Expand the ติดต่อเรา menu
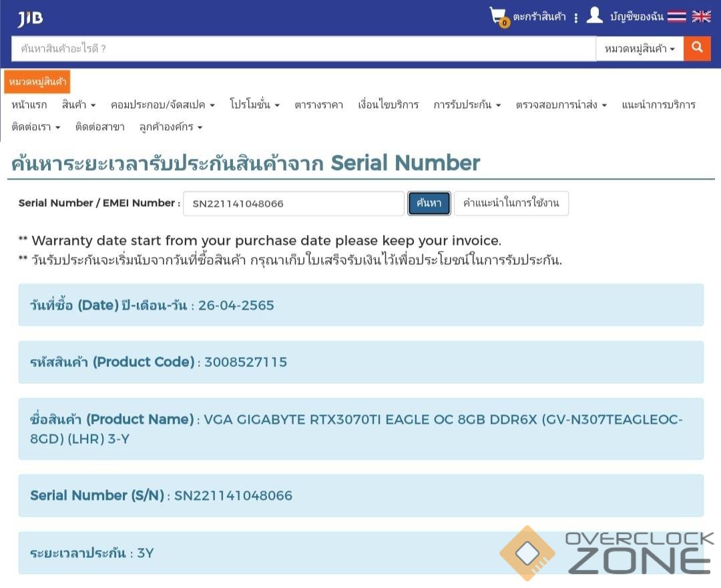 click(36, 127)
